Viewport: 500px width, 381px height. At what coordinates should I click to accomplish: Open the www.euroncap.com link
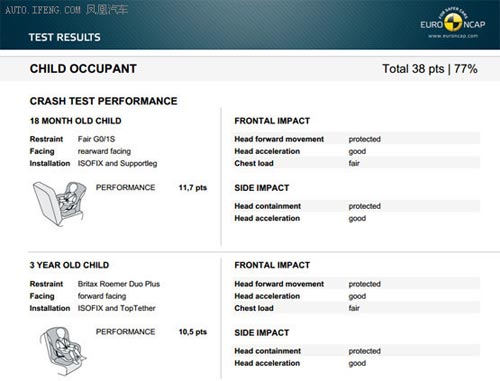(453, 36)
